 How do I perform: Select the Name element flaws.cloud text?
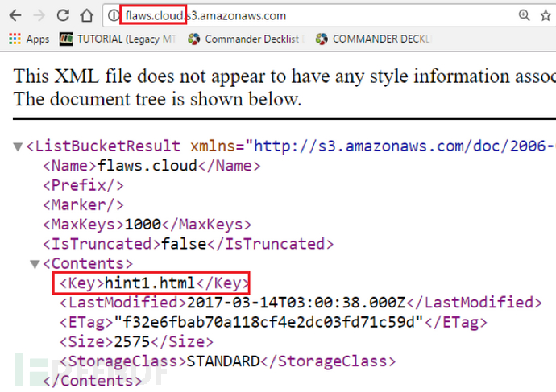pyautogui.click(x=147, y=165)
